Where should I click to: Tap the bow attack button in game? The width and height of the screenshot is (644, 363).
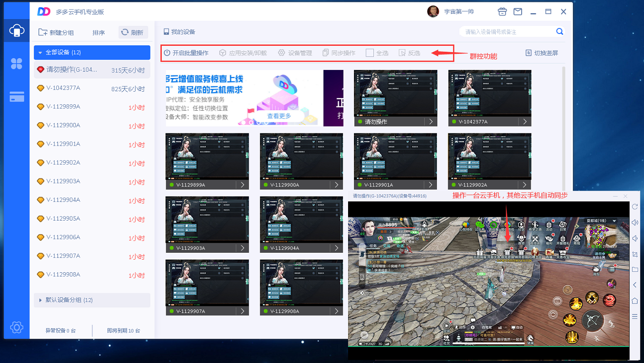pyautogui.click(x=592, y=321)
